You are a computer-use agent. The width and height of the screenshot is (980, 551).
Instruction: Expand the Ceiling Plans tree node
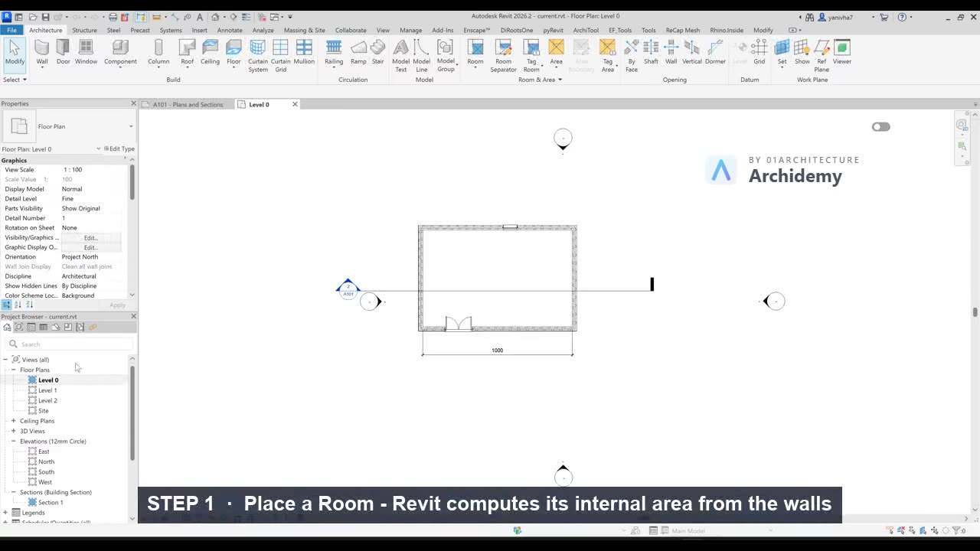[13, 421]
